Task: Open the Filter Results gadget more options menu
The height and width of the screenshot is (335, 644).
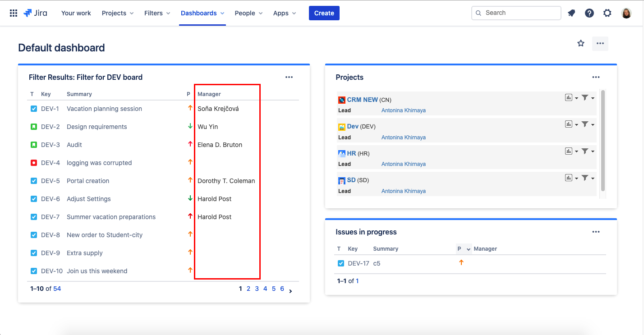Action: click(289, 77)
